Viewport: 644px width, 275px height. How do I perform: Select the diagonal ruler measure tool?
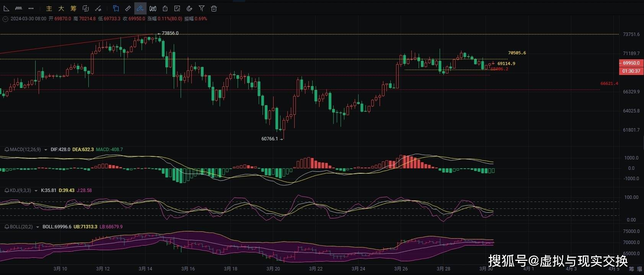pyautogui.click(x=128, y=8)
